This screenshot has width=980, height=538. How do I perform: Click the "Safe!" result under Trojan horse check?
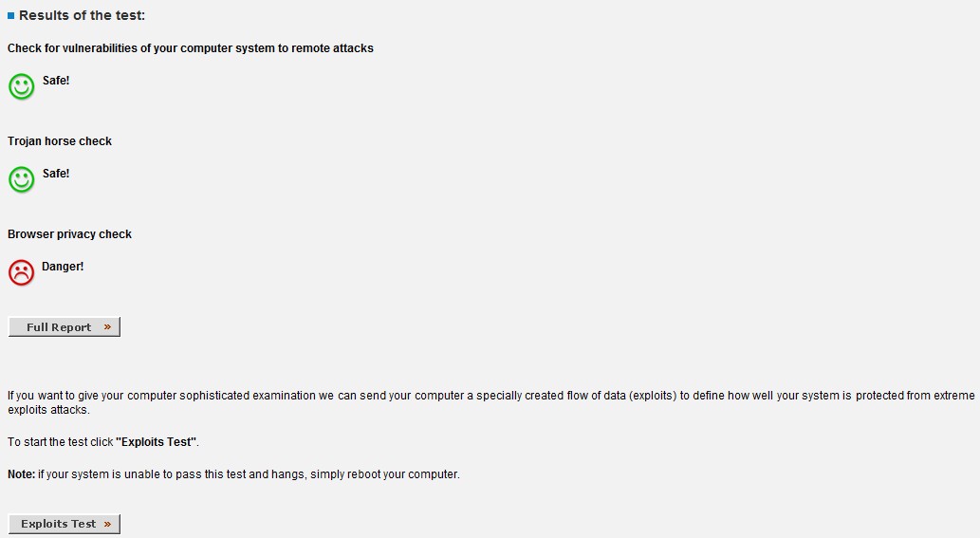56,174
